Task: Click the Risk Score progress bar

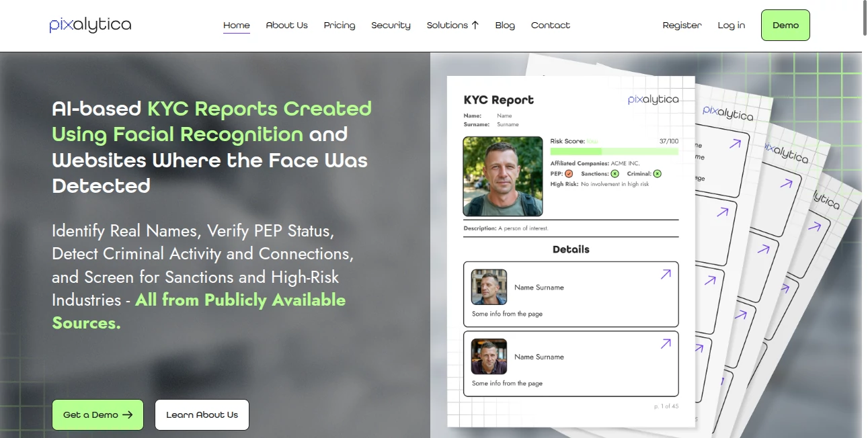Action: (x=614, y=152)
